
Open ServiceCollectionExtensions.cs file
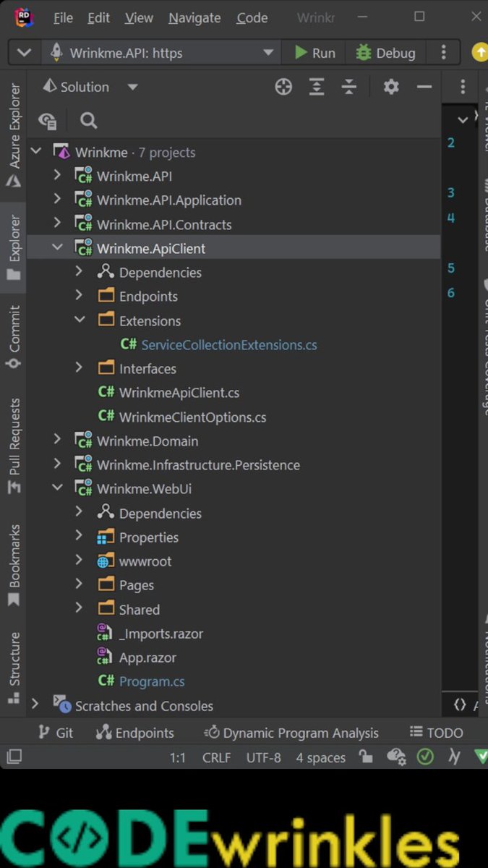229,345
